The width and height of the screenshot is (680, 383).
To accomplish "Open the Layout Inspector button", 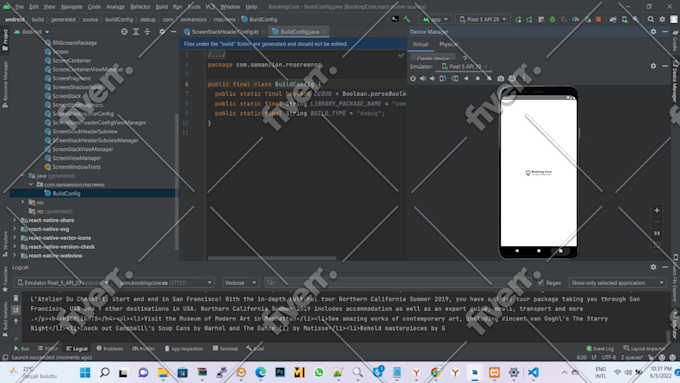I will (x=644, y=349).
